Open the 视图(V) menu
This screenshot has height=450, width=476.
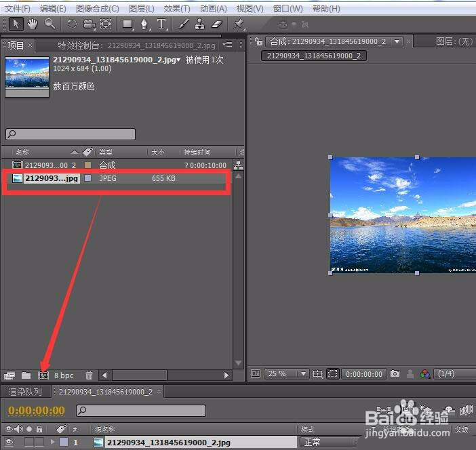click(x=250, y=9)
